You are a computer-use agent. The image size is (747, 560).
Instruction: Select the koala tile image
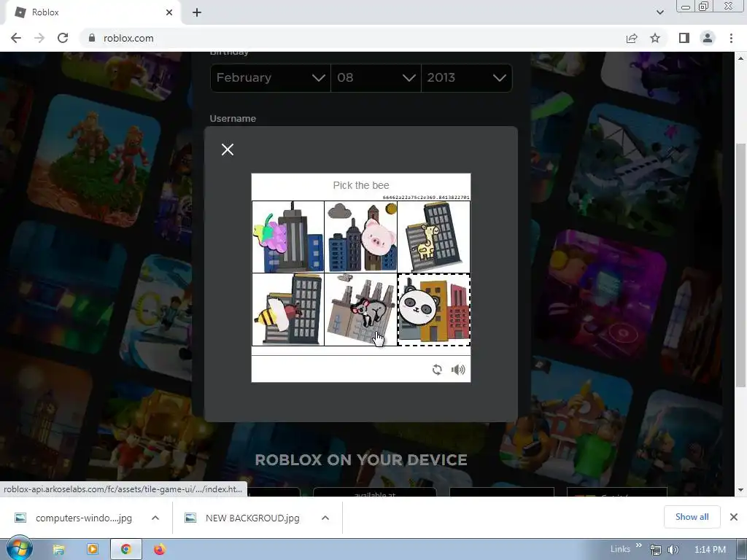[361, 309]
